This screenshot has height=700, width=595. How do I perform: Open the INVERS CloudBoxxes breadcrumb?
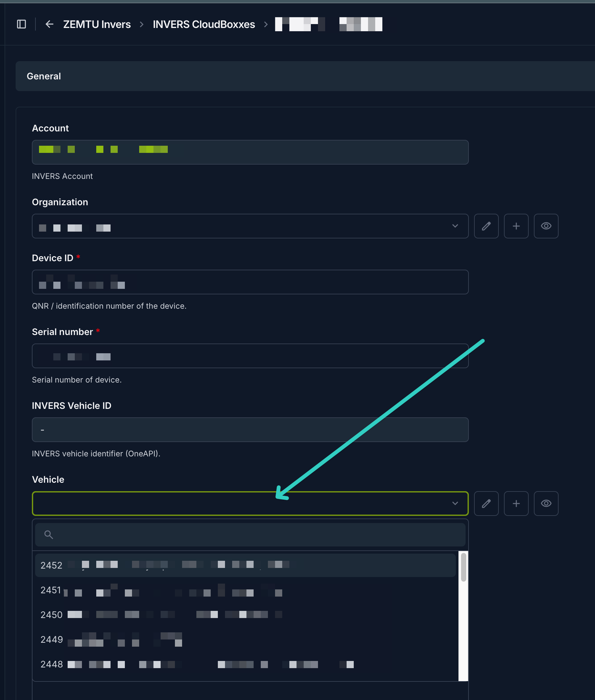pos(204,24)
